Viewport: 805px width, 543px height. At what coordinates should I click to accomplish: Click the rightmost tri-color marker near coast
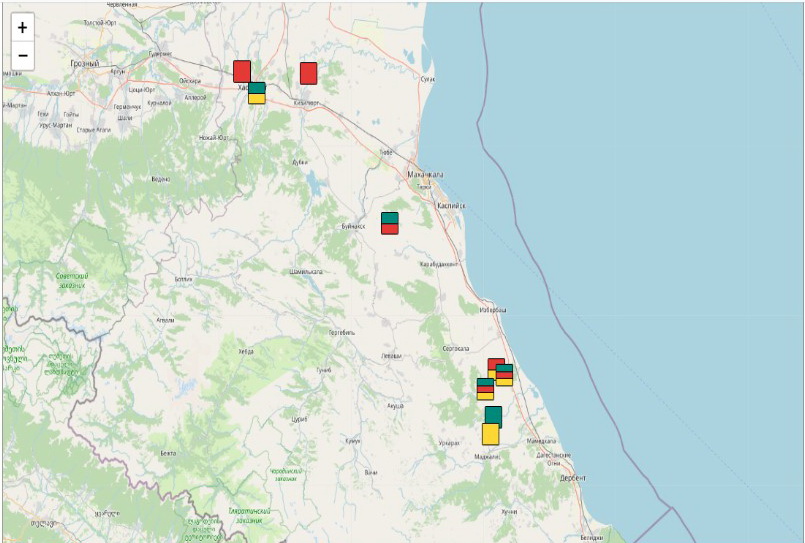coord(505,376)
